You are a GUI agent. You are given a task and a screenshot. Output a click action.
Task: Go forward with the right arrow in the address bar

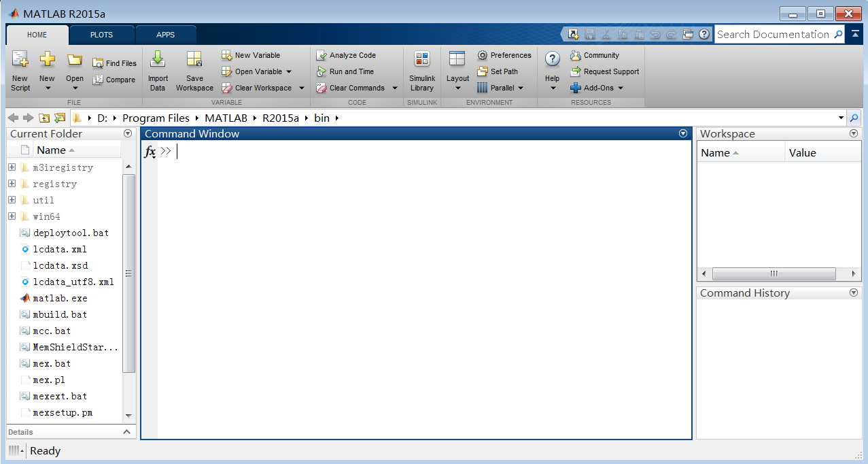point(28,118)
